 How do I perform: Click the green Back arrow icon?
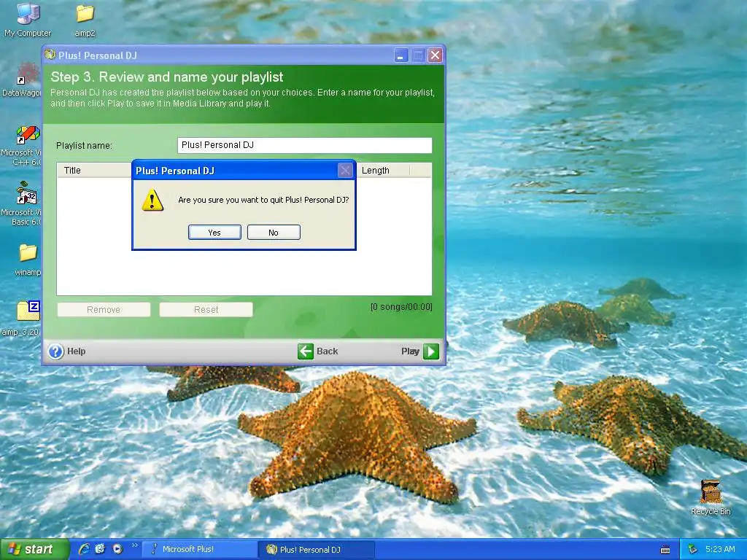(306, 351)
